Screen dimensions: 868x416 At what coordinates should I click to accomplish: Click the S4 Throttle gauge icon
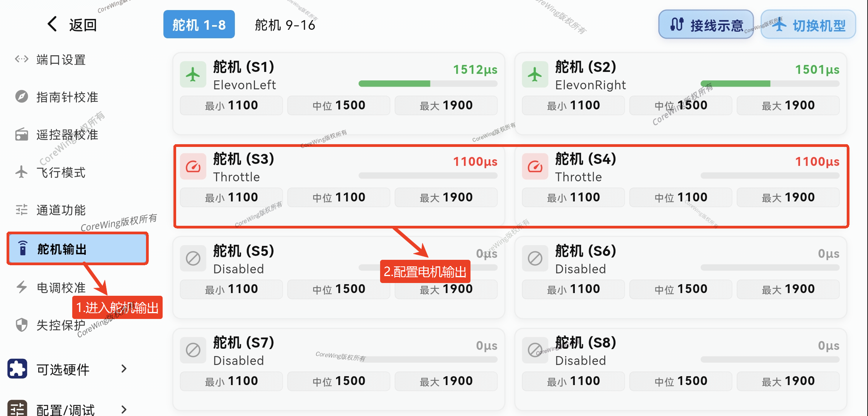point(535,167)
